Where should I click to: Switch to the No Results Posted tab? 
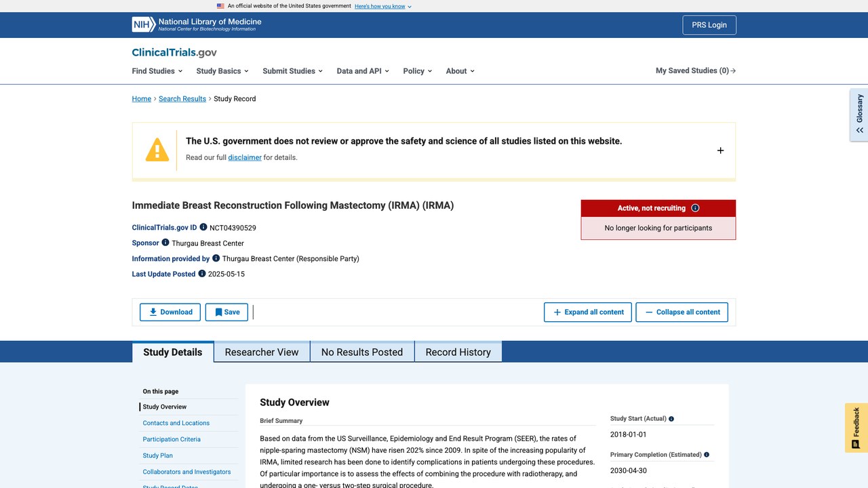(x=362, y=352)
